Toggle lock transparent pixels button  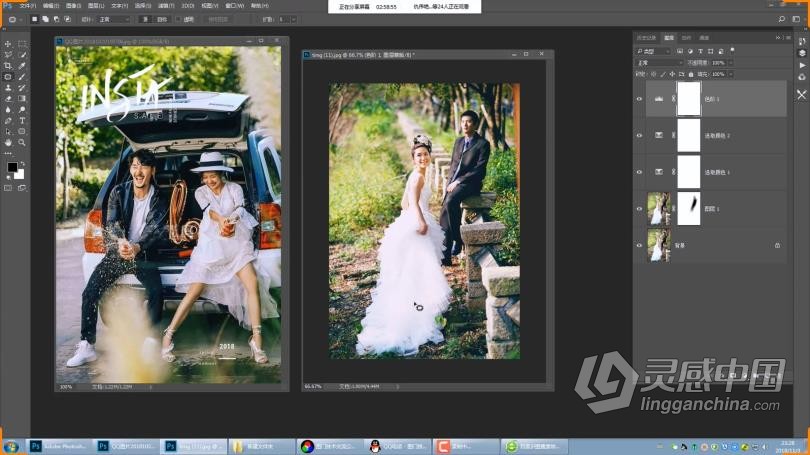(x=653, y=74)
